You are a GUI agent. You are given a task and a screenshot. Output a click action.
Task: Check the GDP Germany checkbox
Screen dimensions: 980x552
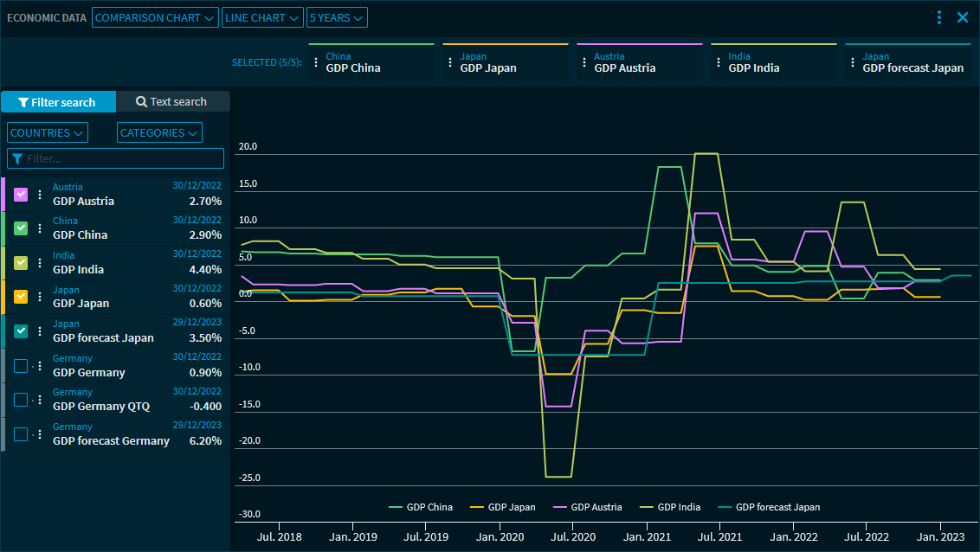point(21,366)
